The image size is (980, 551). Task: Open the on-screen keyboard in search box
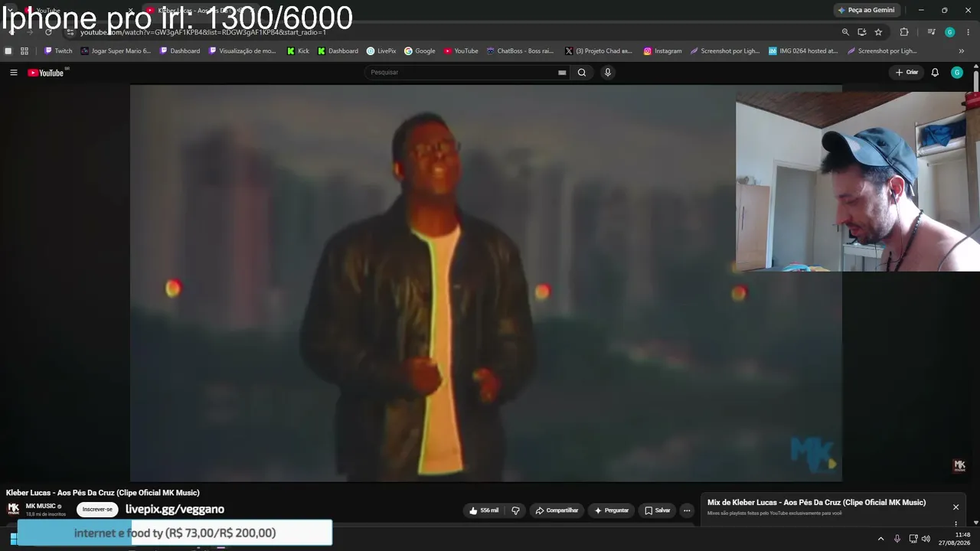click(x=562, y=73)
